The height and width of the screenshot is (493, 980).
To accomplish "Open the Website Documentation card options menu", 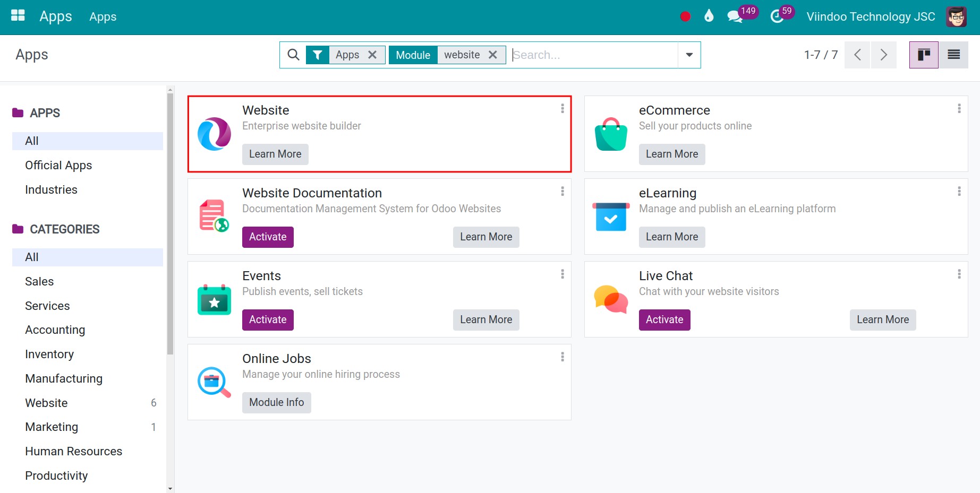I will [x=563, y=192].
